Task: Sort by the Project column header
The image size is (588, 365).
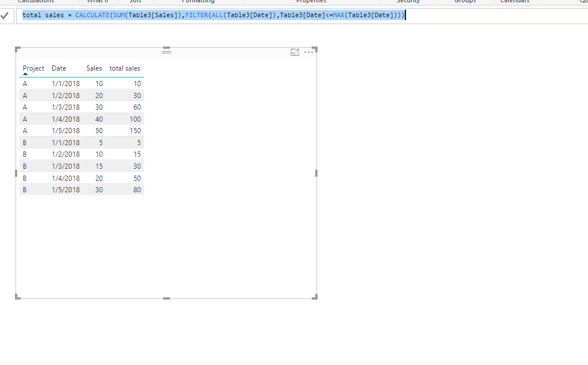Action: point(33,68)
